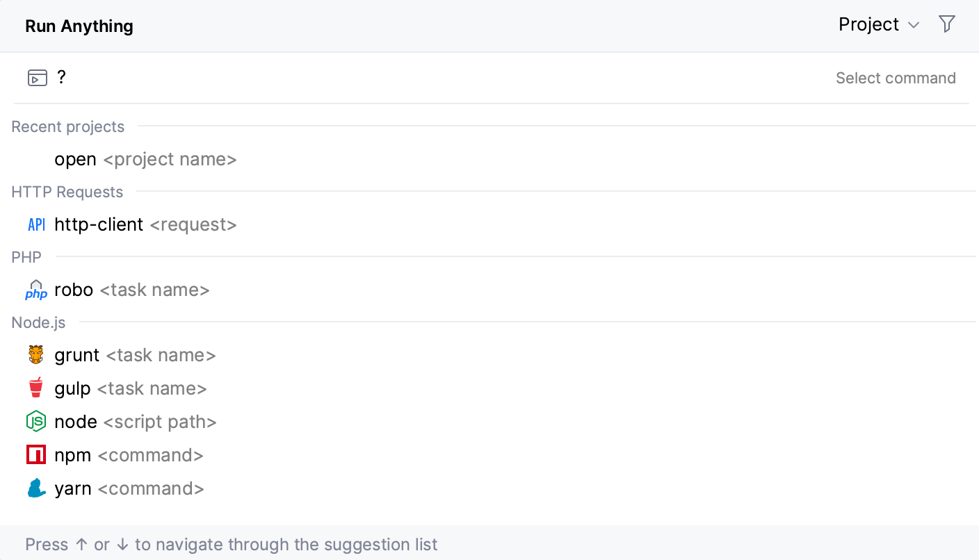Viewport: 979px width, 560px height.
Task: Click the Node.js section heading
Action: 38,322
